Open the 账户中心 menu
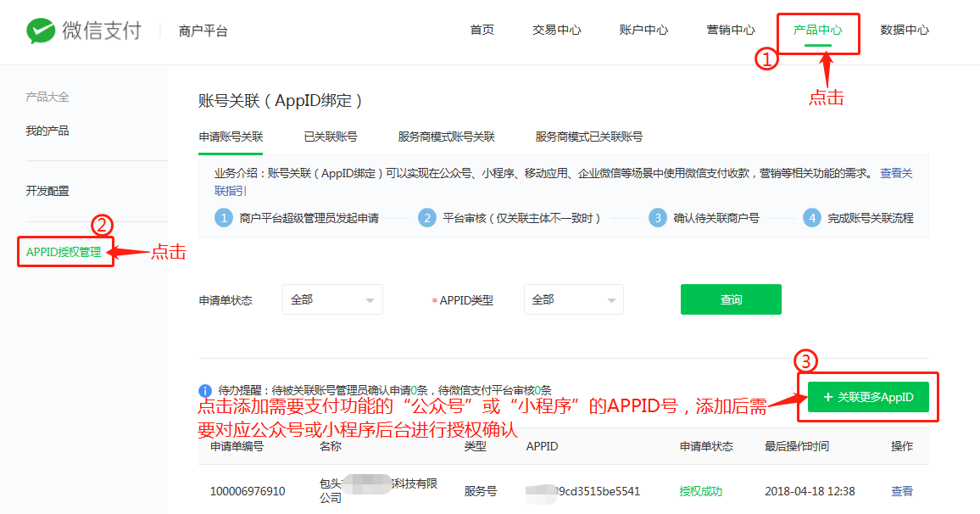980x514 pixels. [643, 30]
